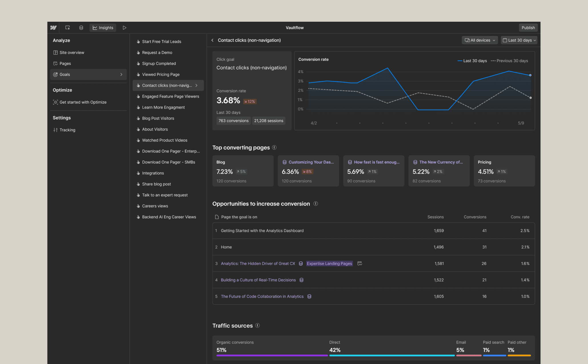Click the 763 conversions badge

[x=233, y=121]
